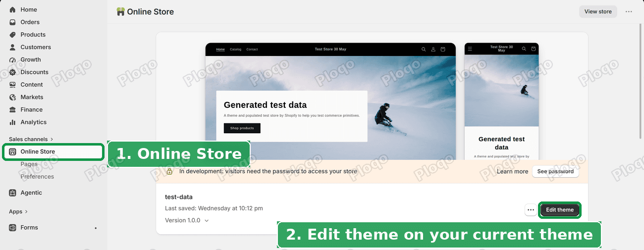This screenshot has width=644, height=250.
Task: Click Test Store 30 May desktop title
Action: [x=330, y=50]
